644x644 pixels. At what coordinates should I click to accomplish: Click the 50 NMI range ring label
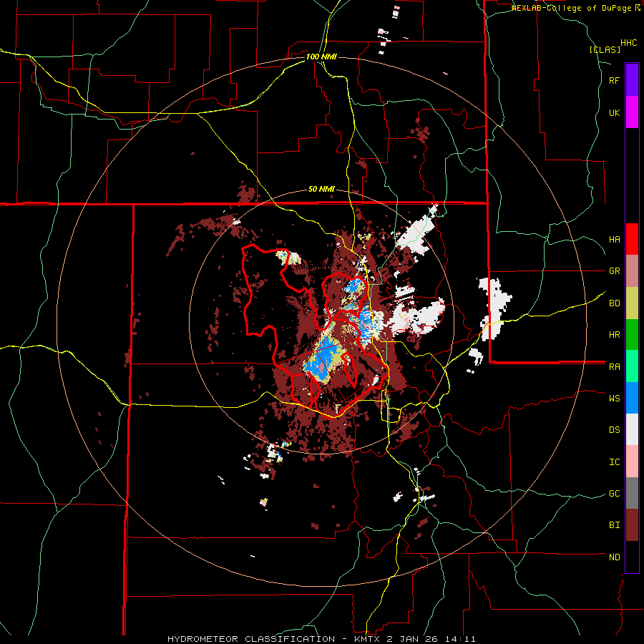pos(321,190)
